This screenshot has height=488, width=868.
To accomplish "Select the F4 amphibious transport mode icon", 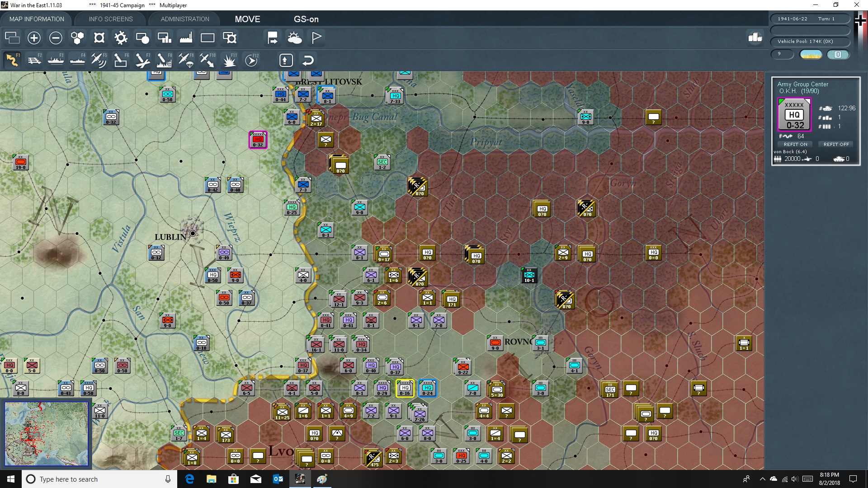I will click(77, 60).
